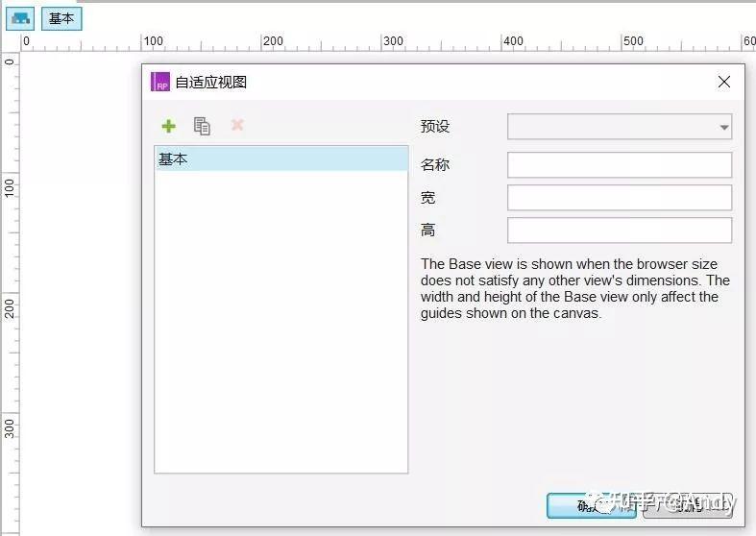Screen dimensions: 756x536
Task: Close the 自适应视图 dialog
Action: [723, 82]
